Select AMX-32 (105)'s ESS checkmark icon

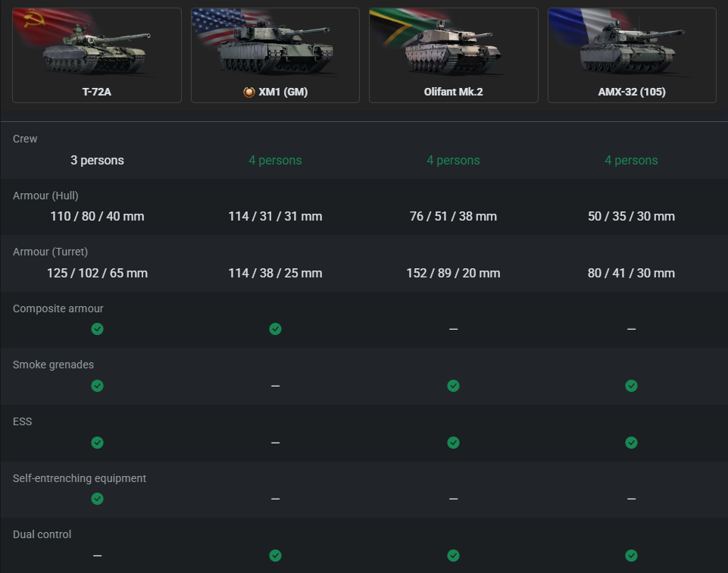[x=631, y=443]
